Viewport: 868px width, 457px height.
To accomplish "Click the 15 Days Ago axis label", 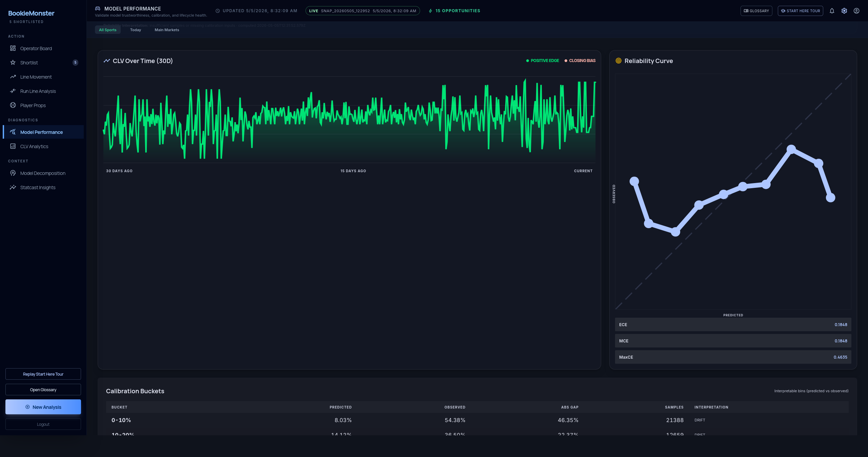I will (x=353, y=171).
